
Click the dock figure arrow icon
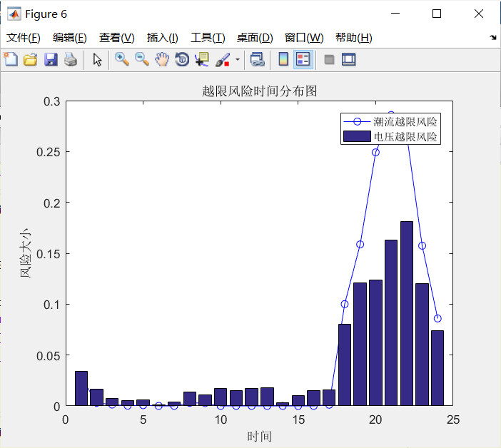(492, 38)
